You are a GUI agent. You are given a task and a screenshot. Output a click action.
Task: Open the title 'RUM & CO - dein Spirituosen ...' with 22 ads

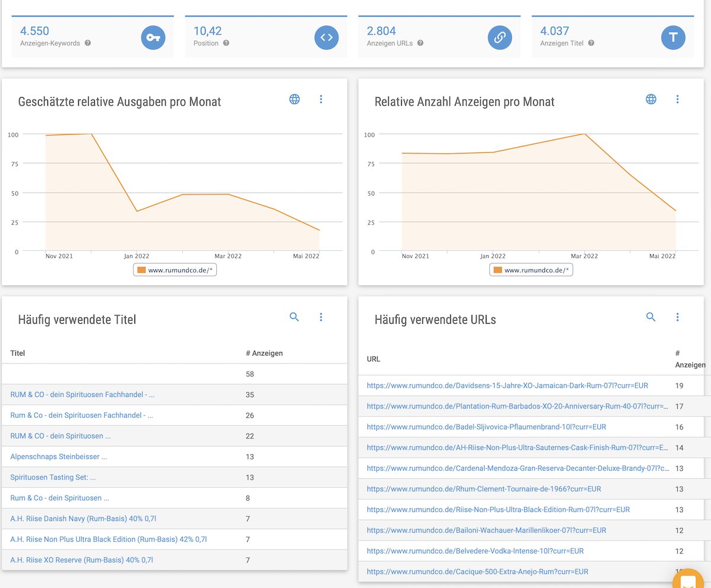tap(60, 436)
